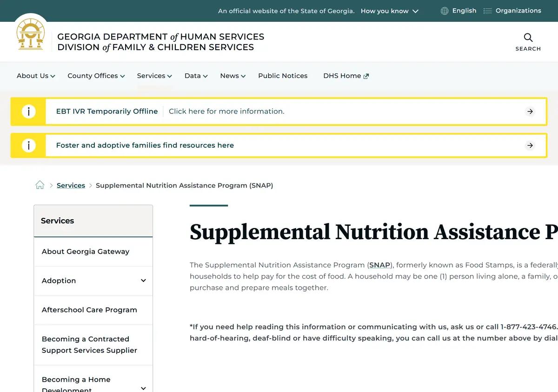Open About Georgia Gateway sidebar link
This screenshot has height=392, width=558.
click(86, 251)
